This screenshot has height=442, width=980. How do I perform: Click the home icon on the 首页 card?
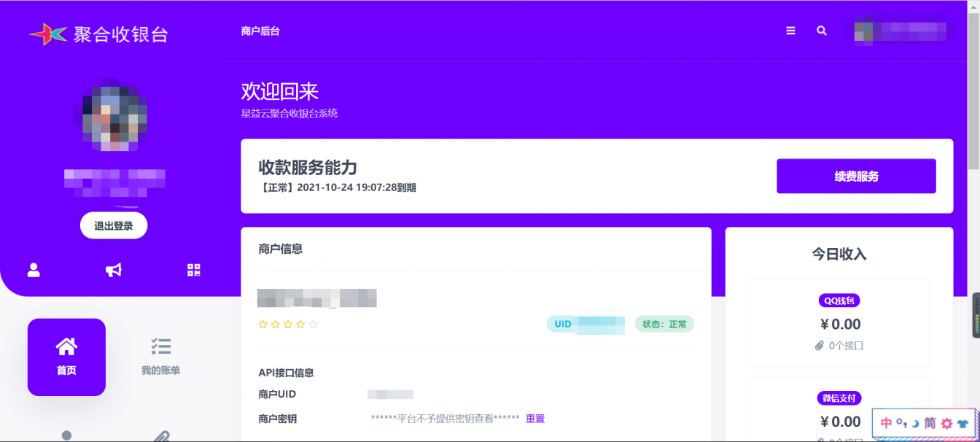coord(66,346)
